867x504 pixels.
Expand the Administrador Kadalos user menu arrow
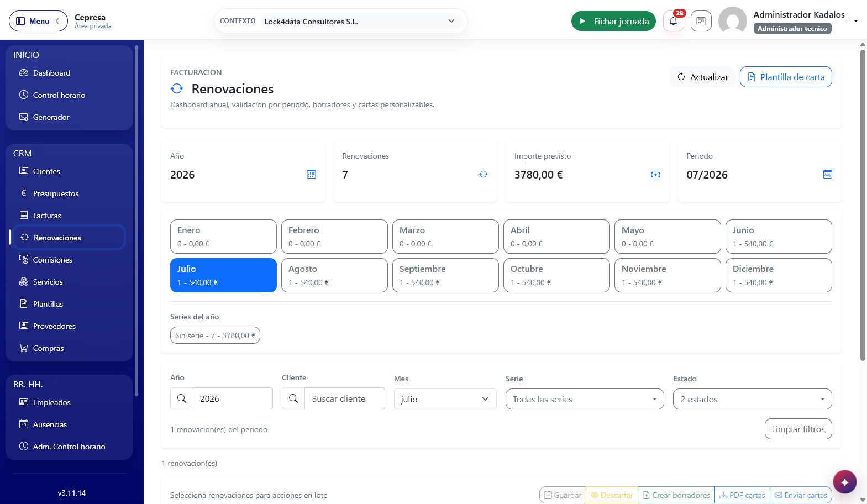(855, 21)
